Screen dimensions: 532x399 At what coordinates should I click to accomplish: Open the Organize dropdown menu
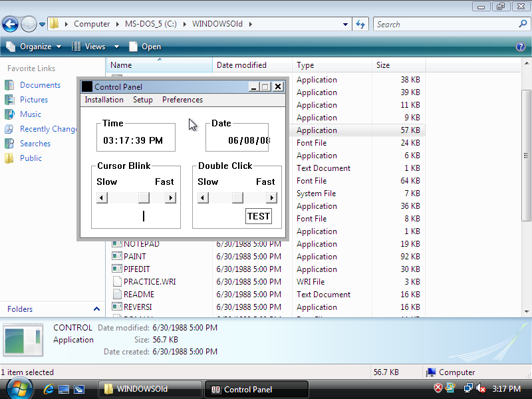34,47
